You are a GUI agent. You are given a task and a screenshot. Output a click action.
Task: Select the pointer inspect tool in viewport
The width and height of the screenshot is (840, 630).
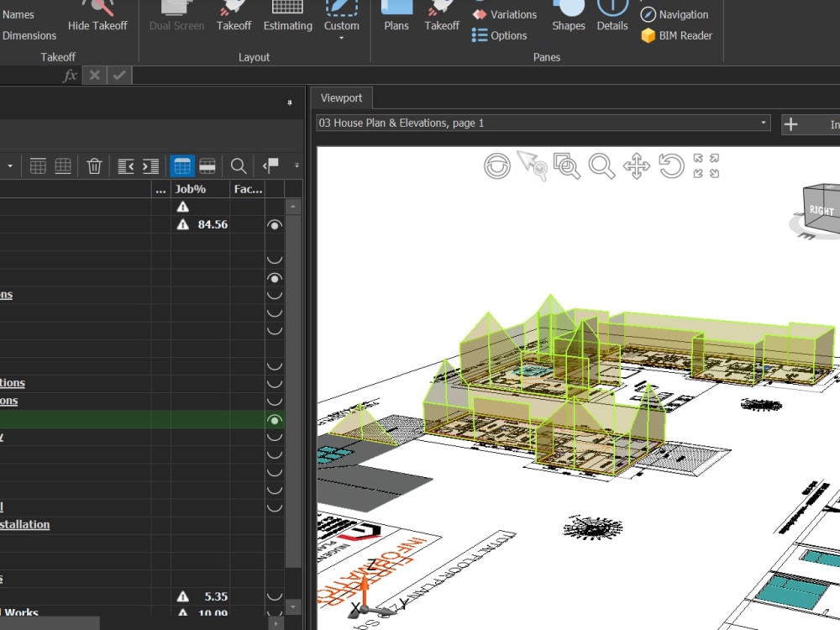pos(532,165)
